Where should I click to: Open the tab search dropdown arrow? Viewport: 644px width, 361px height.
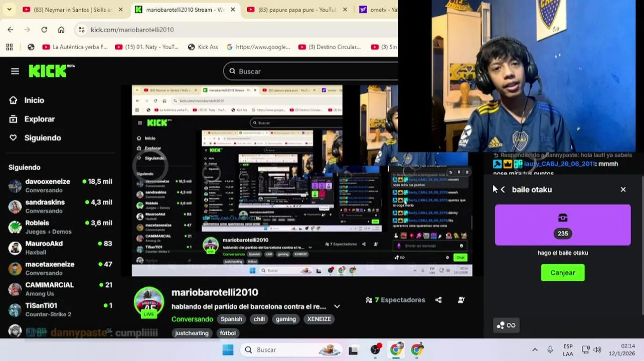click(x=9, y=10)
